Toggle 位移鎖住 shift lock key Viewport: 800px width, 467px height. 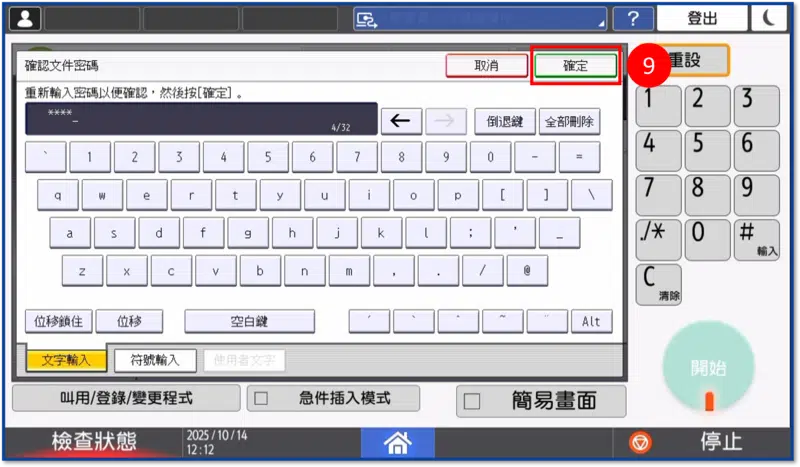[x=58, y=321]
